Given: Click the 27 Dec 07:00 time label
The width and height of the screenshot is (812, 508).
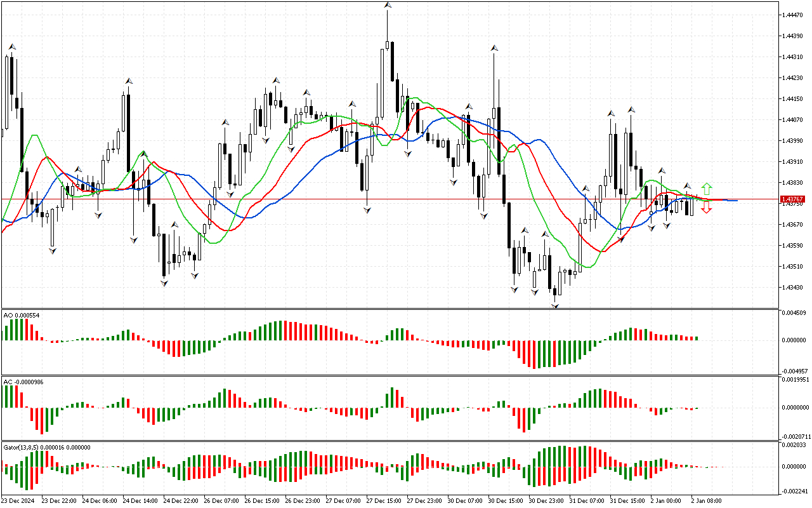Looking at the screenshot, I should click(x=343, y=501).
